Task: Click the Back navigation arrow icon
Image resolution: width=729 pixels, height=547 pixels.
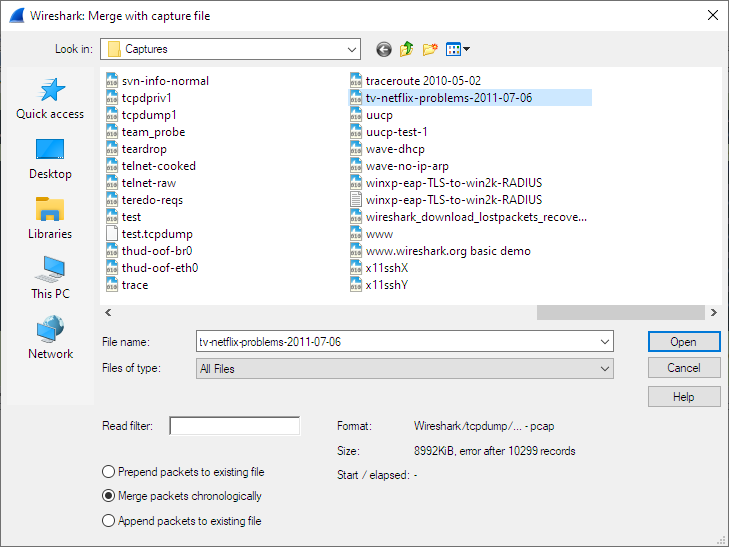Action: pos(384,49)
